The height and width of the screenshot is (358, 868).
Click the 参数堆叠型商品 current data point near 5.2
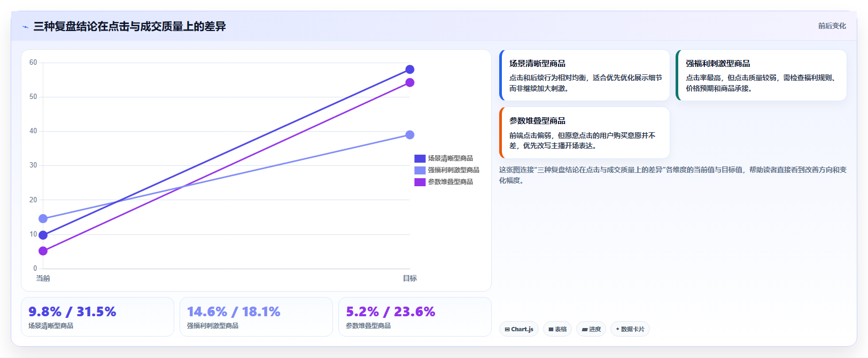pos(43,251)
